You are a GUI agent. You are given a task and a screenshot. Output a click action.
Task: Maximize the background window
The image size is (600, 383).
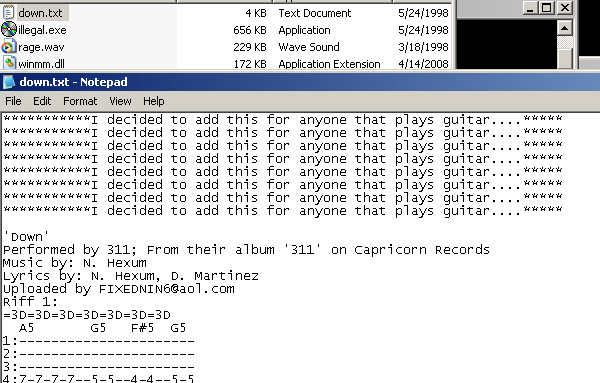tap(546, 8)
